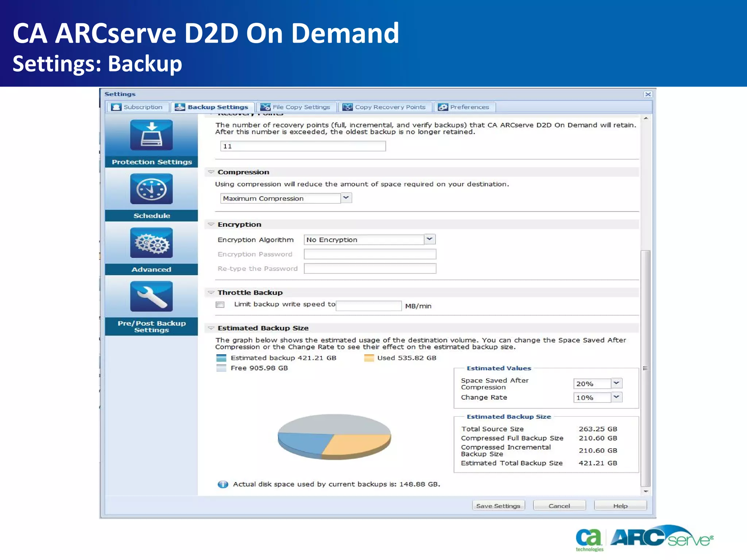Select the Advanced sidebar label
Viewport: 747px width, 560px height.
click(152, 269)
